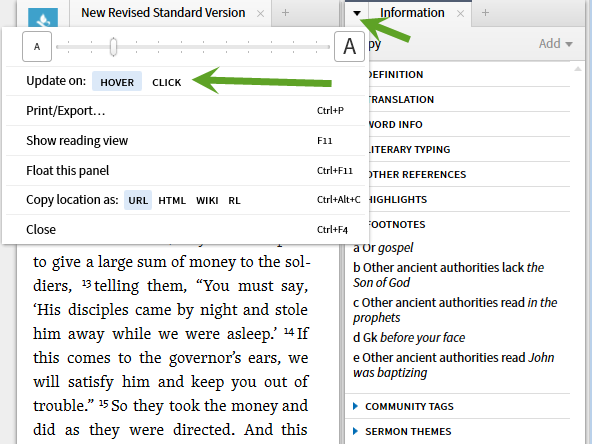Viewport: 592px width, 444px height.
Task: Click the font size slider handle
Action: pos(113,47)
